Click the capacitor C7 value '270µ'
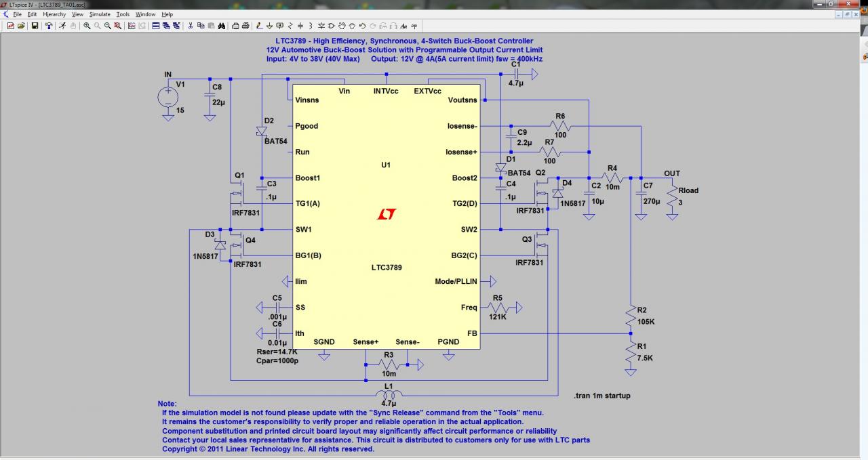 pyautogui.click(x=652, y=201)
